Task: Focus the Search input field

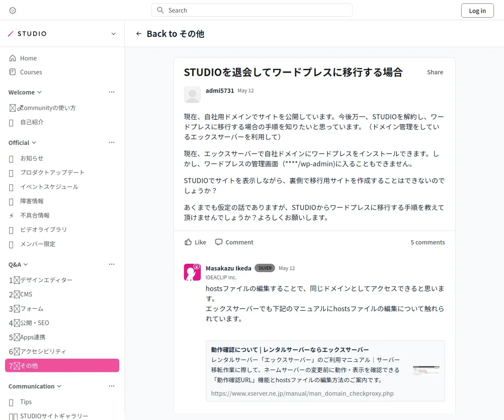Action: tap(252, 10)
